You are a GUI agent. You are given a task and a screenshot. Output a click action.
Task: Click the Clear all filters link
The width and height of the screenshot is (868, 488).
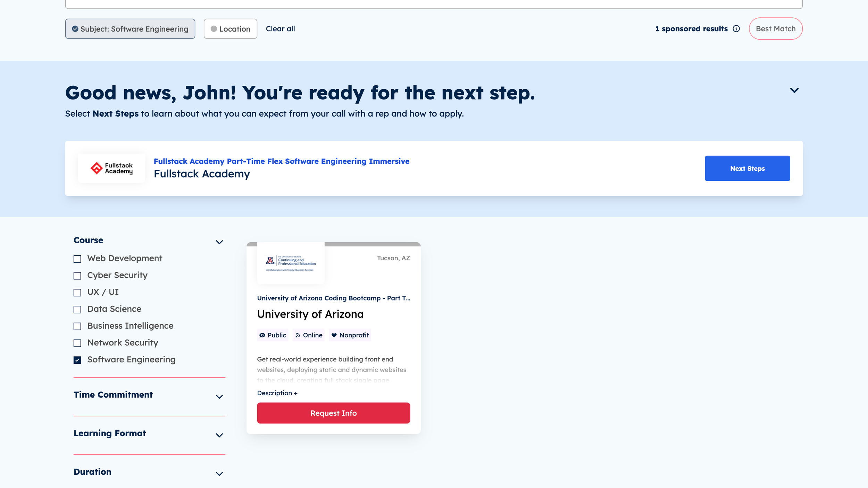pyautogui.click(x=280, y=29)
